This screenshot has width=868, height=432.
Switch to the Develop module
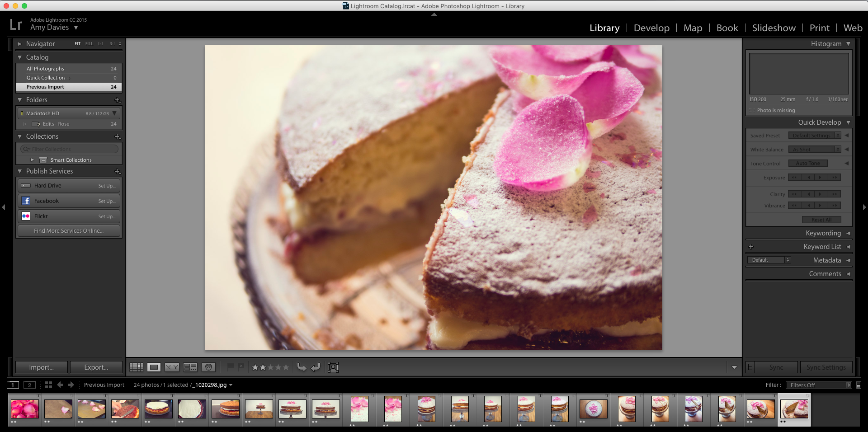pyautogui.click(x=651, y=28)
